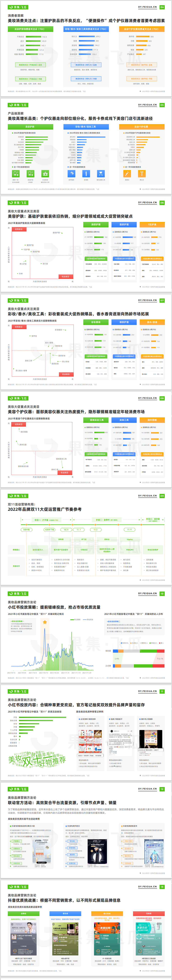Click the 机会类目 badge on page 08 chart

tap(64, 472)
